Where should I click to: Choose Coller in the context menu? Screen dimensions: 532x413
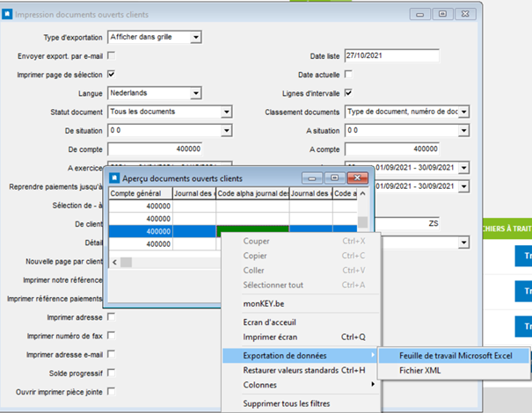(x=300, y=271)
